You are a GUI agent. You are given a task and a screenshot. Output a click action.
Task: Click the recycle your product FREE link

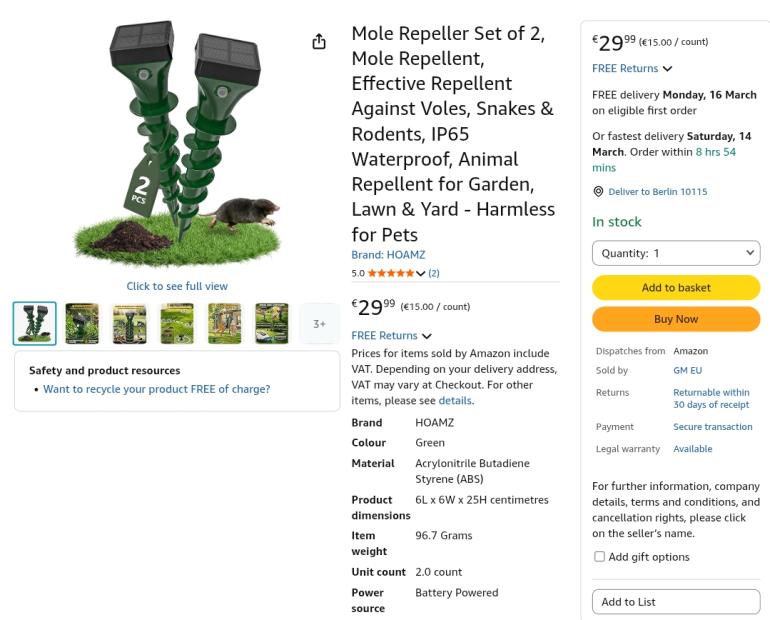pos(156,389)
